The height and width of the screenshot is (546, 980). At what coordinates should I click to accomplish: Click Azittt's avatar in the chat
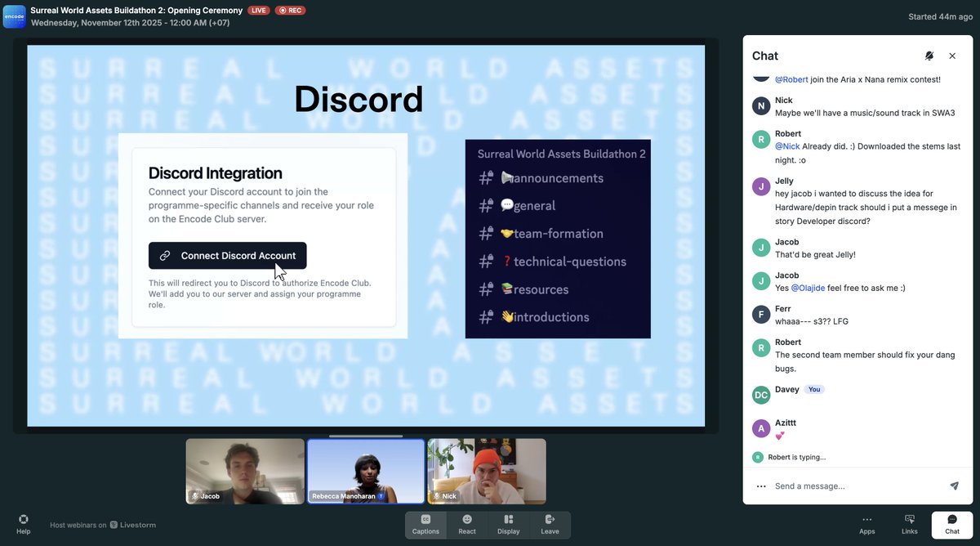(x=761, y=428)
